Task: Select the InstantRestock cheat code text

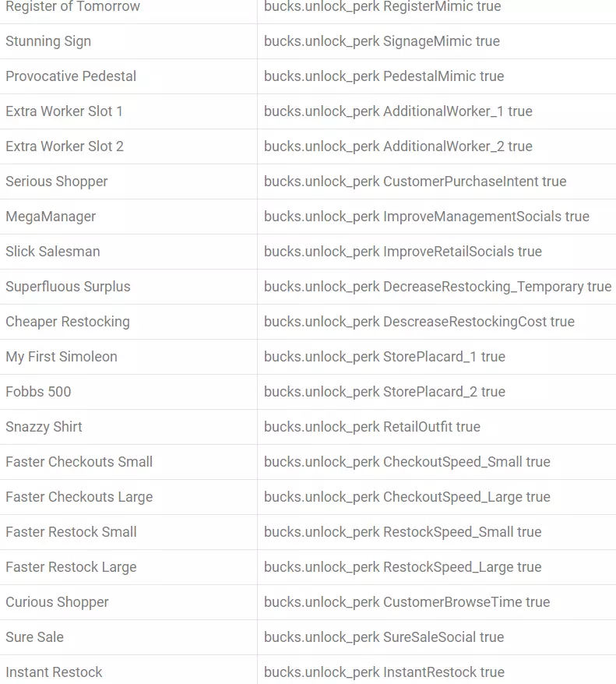Action: tap(384, 672)
